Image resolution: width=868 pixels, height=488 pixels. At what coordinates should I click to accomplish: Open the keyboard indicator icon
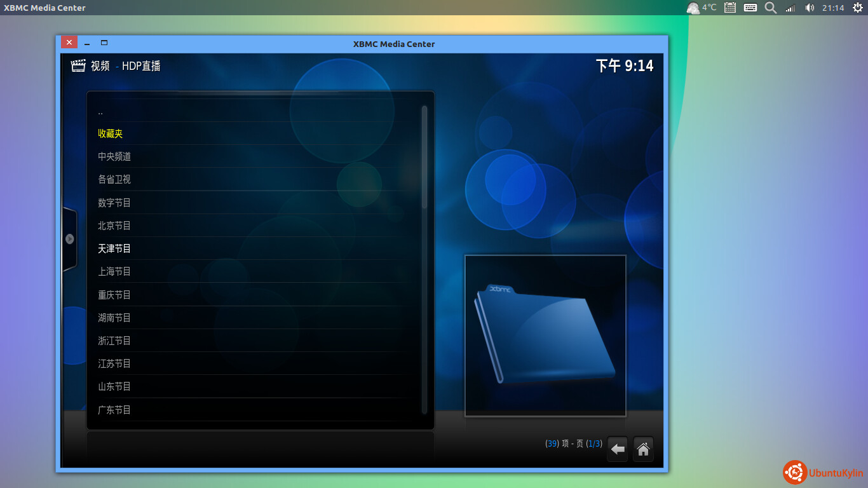tap(750, 8)
